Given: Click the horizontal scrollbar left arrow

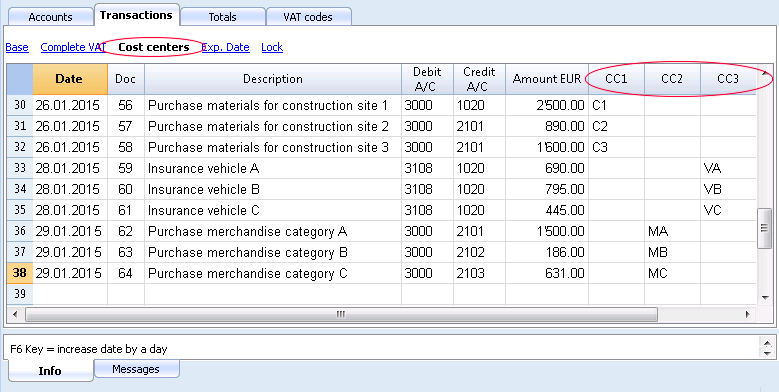Looking at the screenshot, I should coord(15,314).
